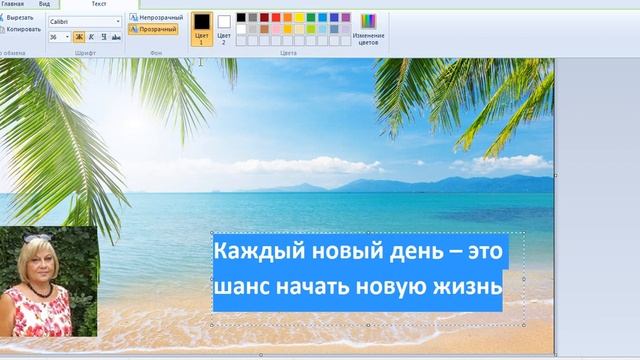Pick light yellow palette swatch
Image resolution: width=640 pixels, height=360 pixels.
[x=300, y=29]
